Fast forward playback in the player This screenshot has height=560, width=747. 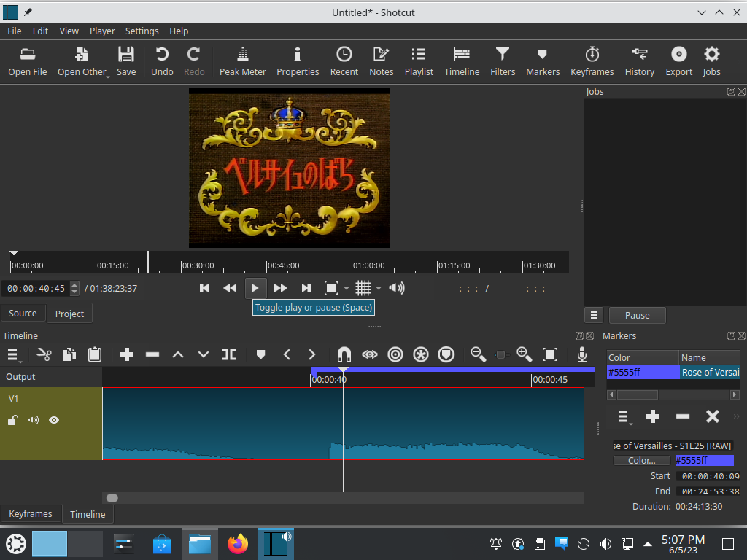pos(281,288)
